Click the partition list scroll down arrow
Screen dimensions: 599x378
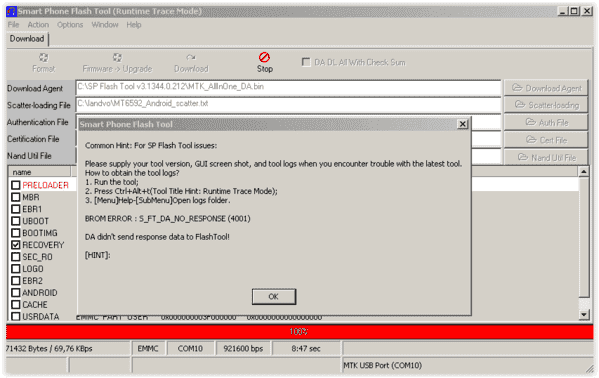(x=583, y=315)
